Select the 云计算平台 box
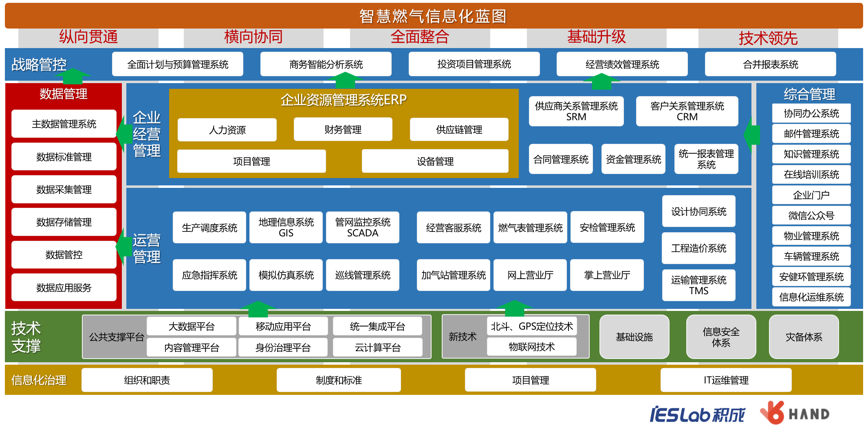The width and height of the screenshot is (868, 425). tap(377, 348)
